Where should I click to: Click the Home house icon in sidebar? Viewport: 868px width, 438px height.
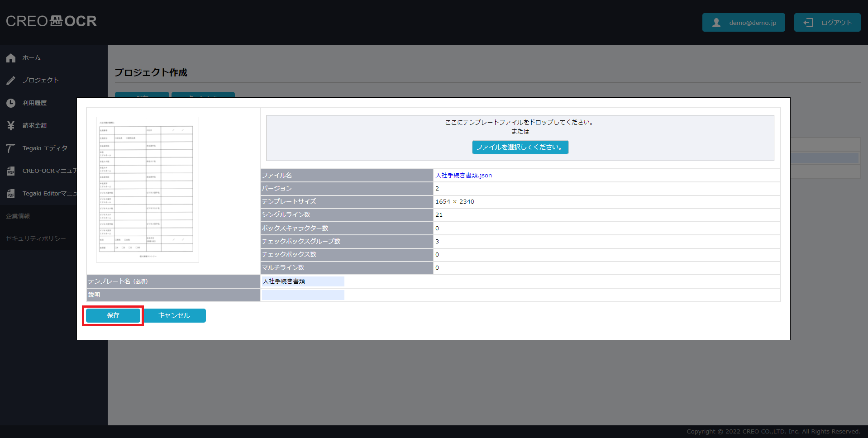point(11,58)
